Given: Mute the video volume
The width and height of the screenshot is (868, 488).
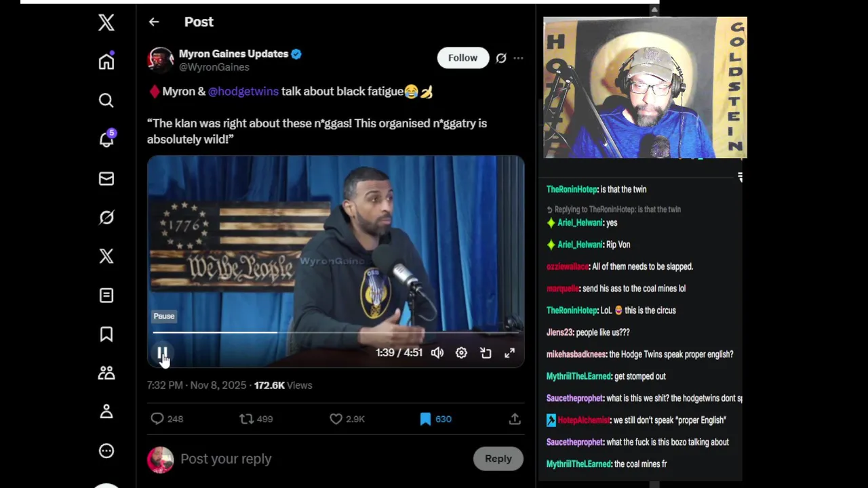Looking at the screenshot, I should pos(437,353).
